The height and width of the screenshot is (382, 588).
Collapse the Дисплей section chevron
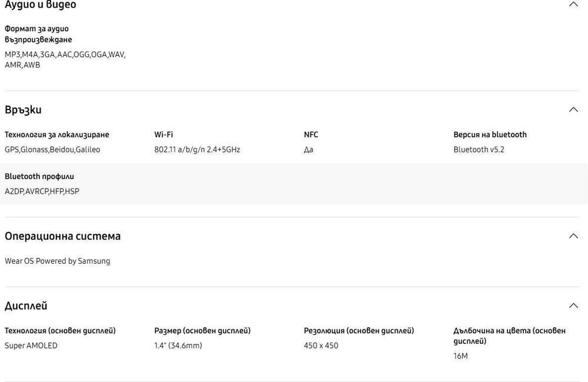click(573, 305)
